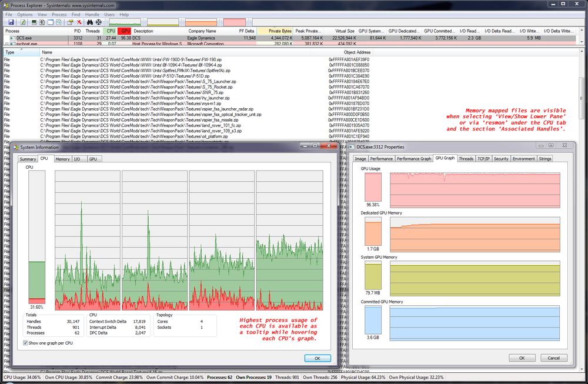Image resolution: width=588 pixels, height=384 pixels.
Task: Select the Threads tab in DCS.exe Properties
Action: (466, 159)
